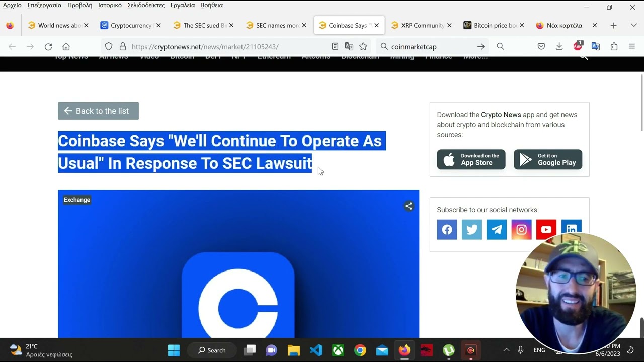Open Google Chrome from the taskbar
Viewport: 644px width, 362px height.
(360, 350)
